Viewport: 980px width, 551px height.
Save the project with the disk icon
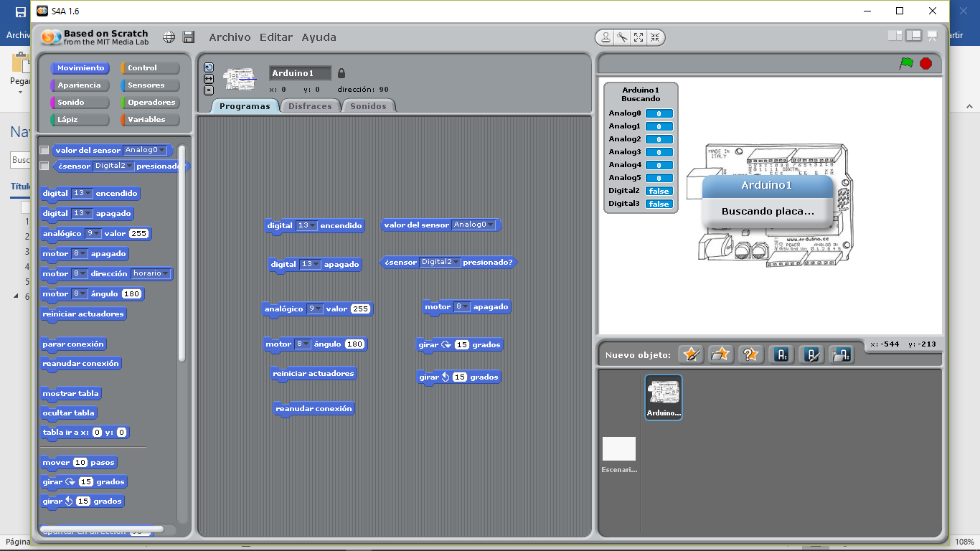pos(189,37)
